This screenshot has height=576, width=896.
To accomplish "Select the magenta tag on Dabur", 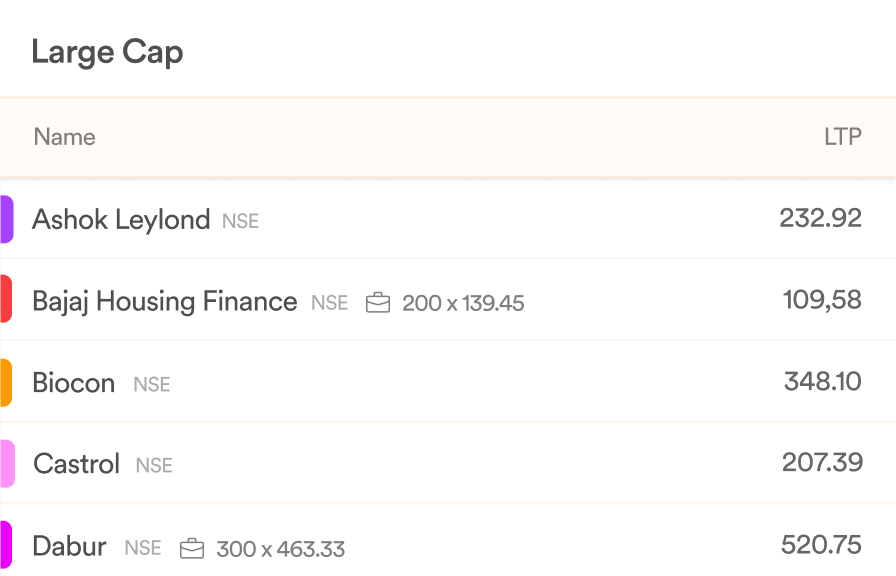I will point(6,545).
